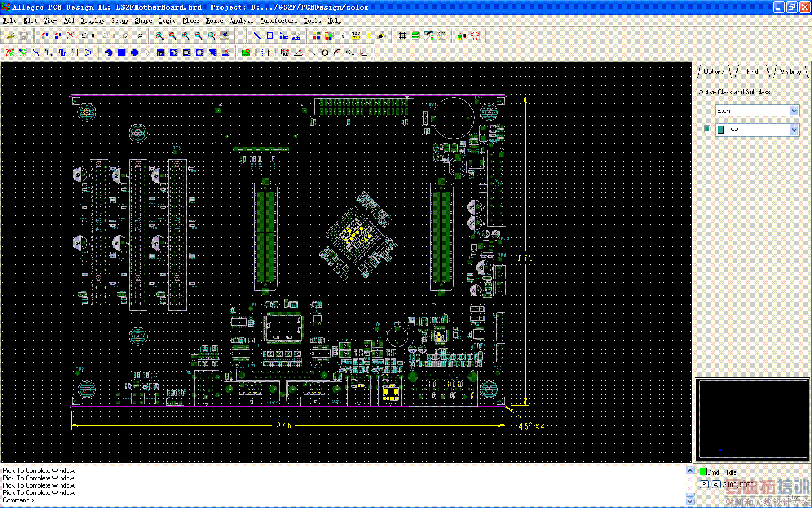The image size is (812, 508).
Task: Click the Show Element info icon
Action: [x=343, y=36]
